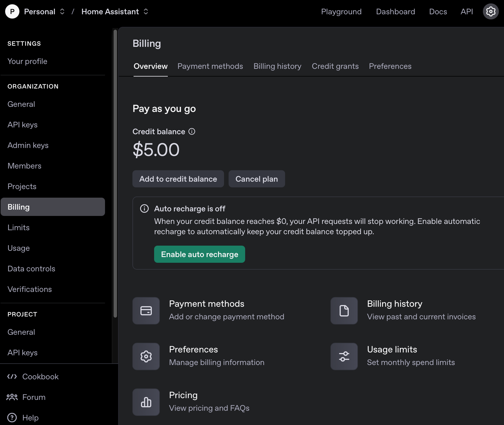Click the Usage limits sliders icon
The width and height of the screenshot is (504, 425).
(344, 356)
